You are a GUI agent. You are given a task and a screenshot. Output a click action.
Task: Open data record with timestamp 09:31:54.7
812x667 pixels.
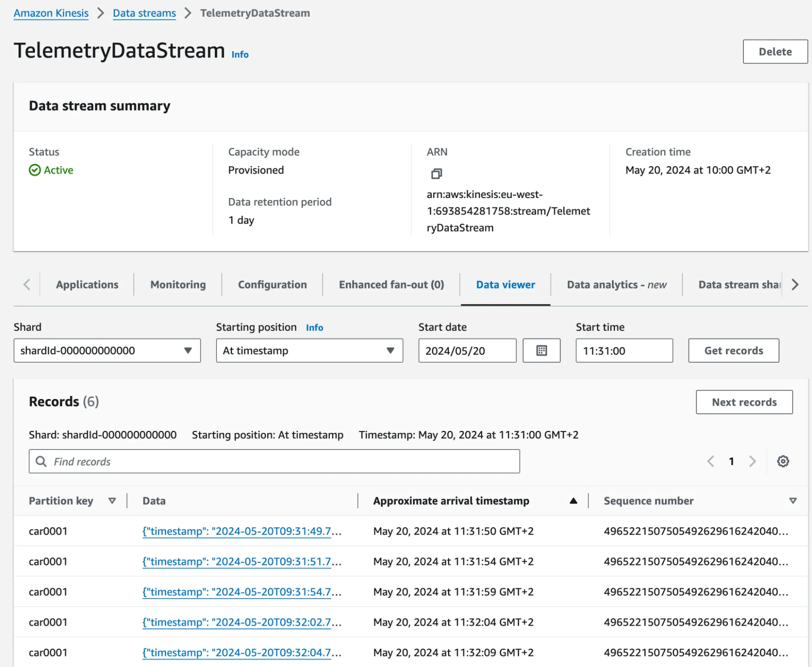point(242,592)
